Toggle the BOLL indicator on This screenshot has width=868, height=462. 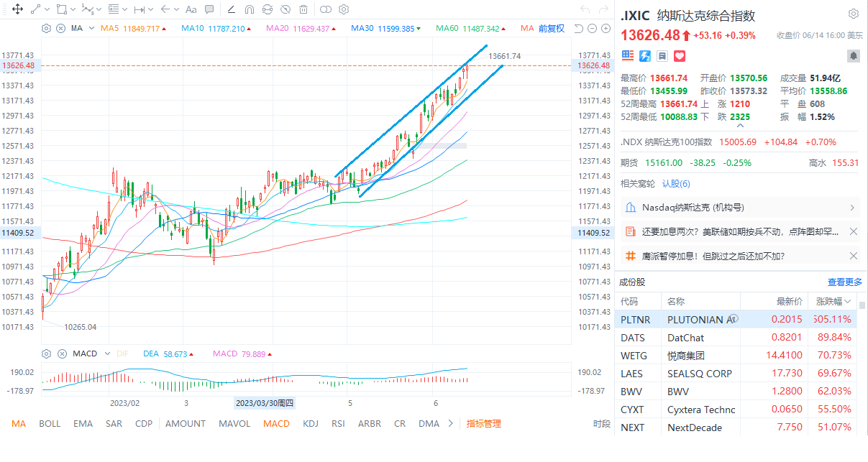[x=50, y=423]
